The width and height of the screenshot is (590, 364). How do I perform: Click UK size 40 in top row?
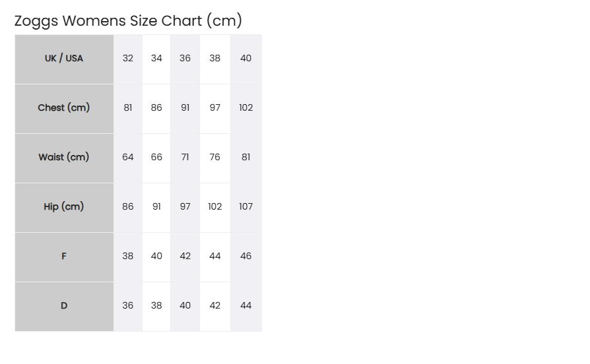246,59
